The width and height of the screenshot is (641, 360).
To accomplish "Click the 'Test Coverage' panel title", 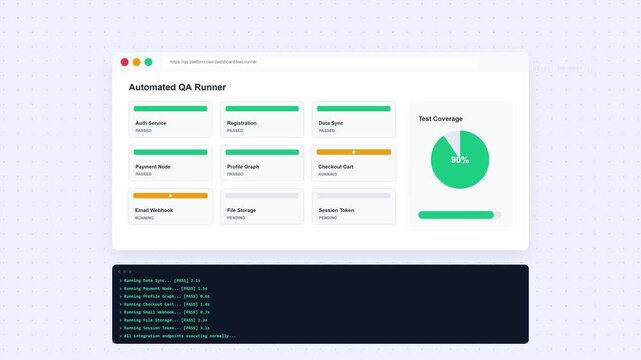I will click(x=440, y=119).
